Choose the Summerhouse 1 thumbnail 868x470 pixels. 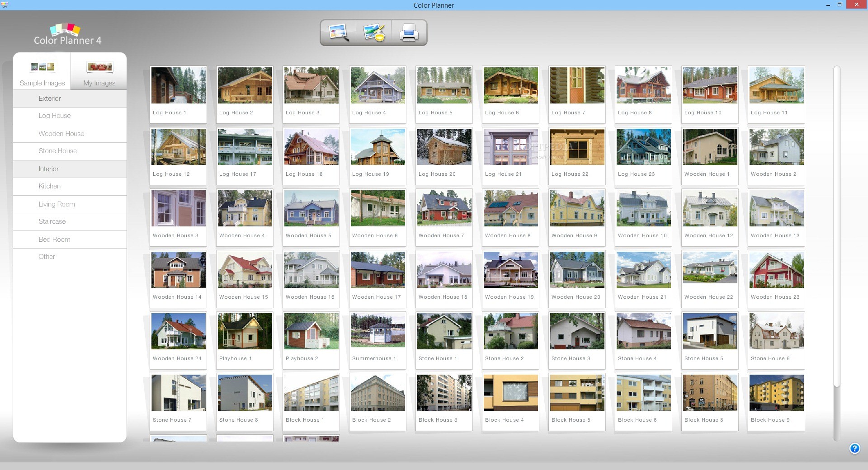(378, 340)
